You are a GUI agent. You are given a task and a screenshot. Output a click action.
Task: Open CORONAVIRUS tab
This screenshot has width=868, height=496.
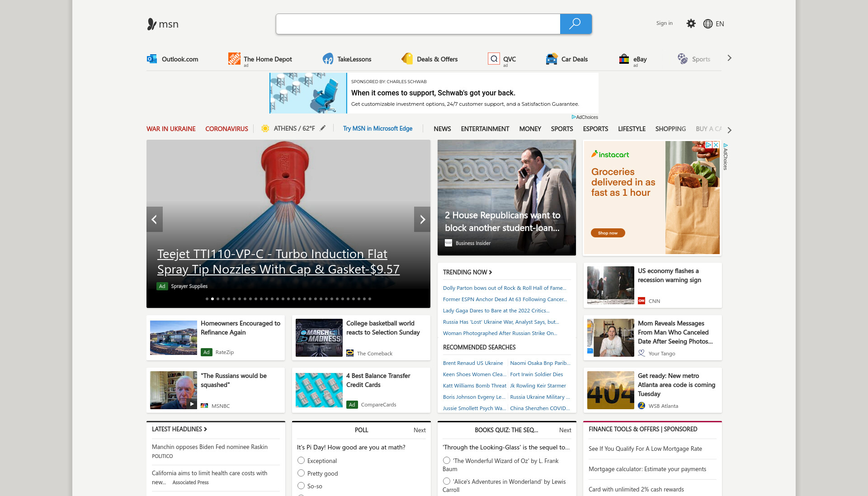226,129
